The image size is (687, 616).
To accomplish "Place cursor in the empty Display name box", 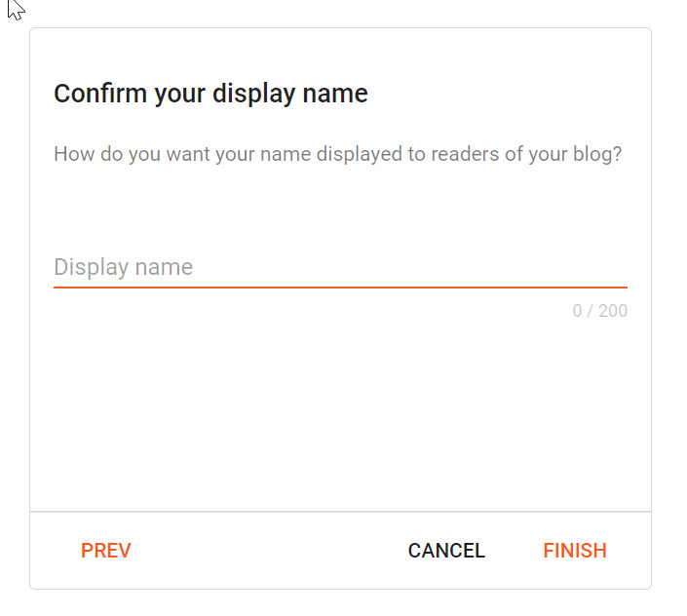I will (340, 267).
